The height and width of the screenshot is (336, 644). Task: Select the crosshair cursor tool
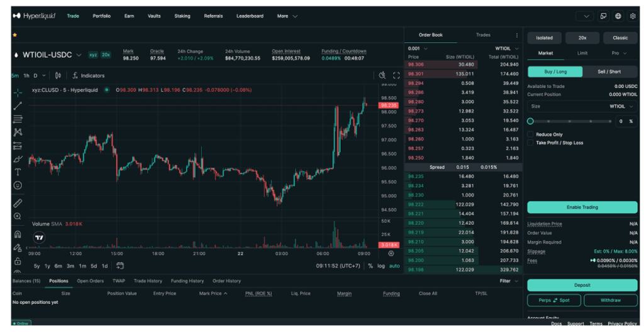[x=18, y=93]
